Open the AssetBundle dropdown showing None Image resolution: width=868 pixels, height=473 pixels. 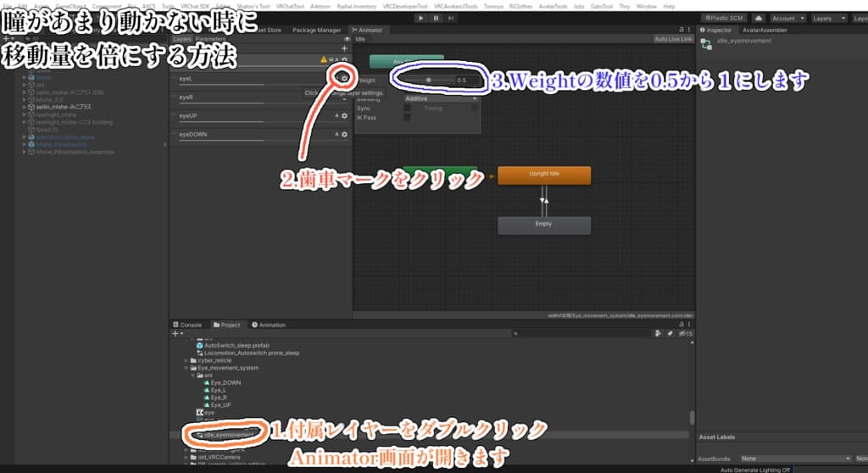[795, 459]
